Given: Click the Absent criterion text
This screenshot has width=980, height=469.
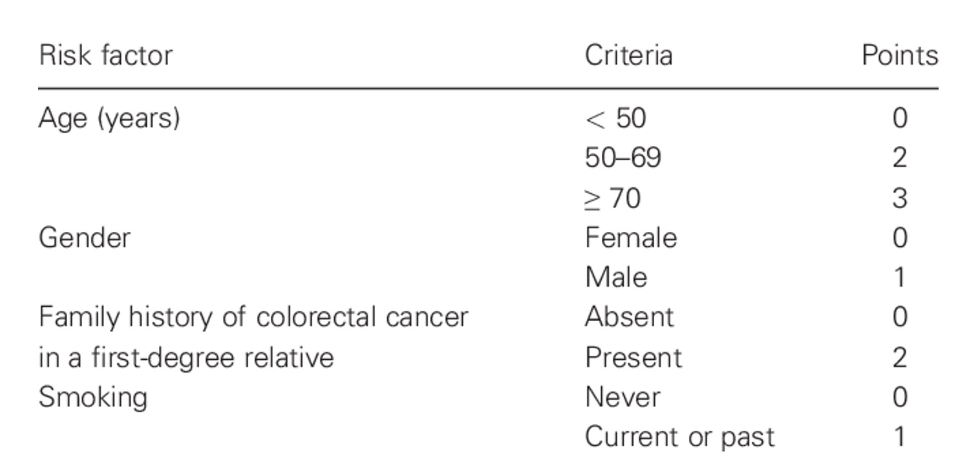Looking at the screenshot, I should 629,317.
